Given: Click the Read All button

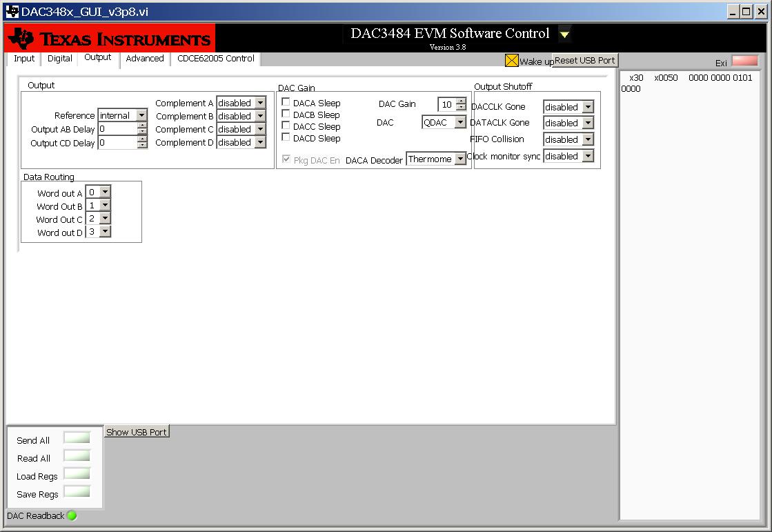Looking at the screenshot, I should (77, 455).
